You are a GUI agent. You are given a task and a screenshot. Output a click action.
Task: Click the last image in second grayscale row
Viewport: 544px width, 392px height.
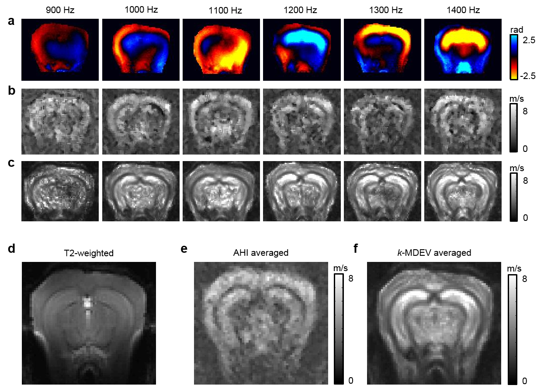[462, 121]
